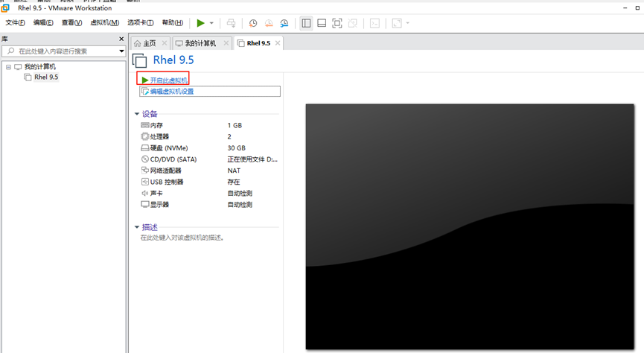644x353 pixels.
Task: Click the 30 GB disk value
Action: 236,148
